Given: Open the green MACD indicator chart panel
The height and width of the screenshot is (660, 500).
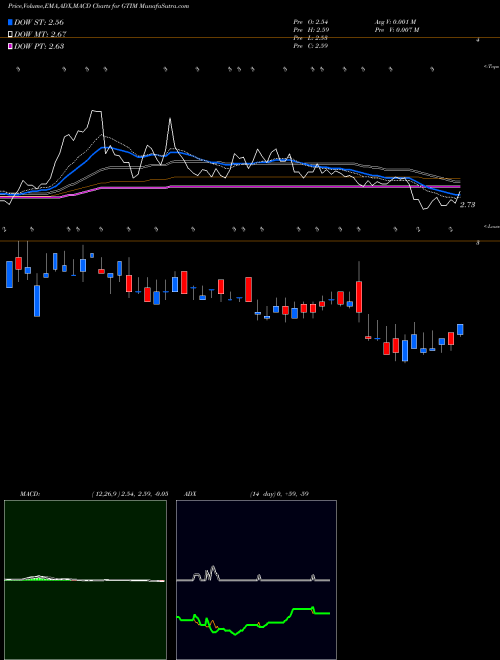Looking at the screenshot, I should coord(85,580).
